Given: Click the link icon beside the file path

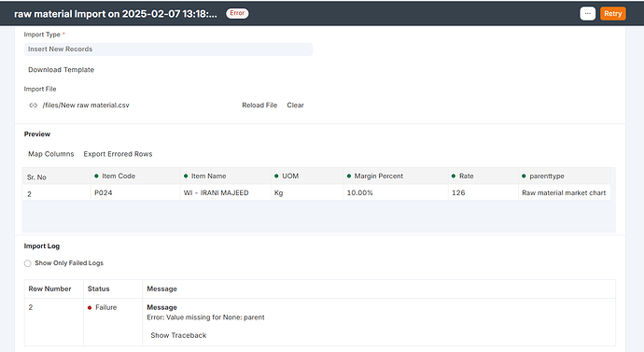Looking at the screenshot, I should click(33, 106).
